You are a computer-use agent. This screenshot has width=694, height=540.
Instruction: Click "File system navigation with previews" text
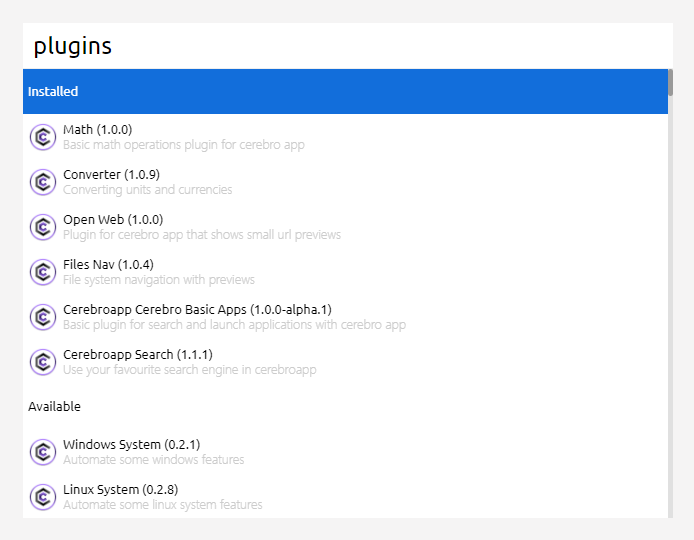158,280
